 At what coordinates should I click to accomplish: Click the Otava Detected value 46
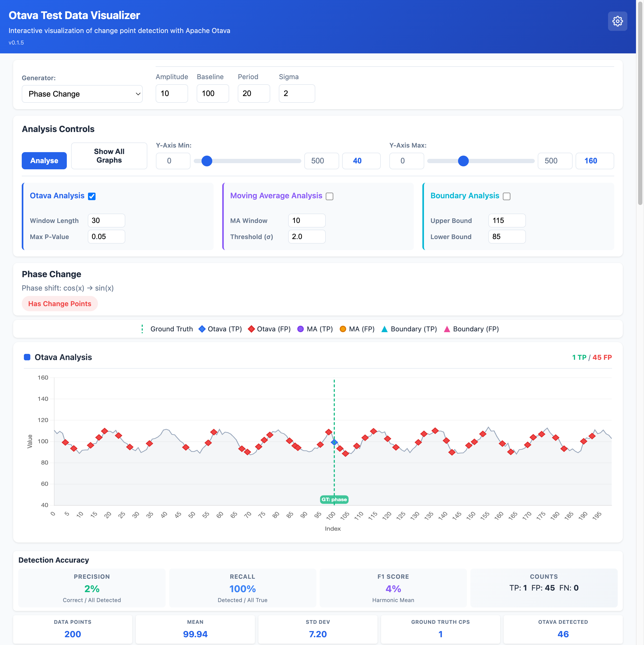[563, 634]
